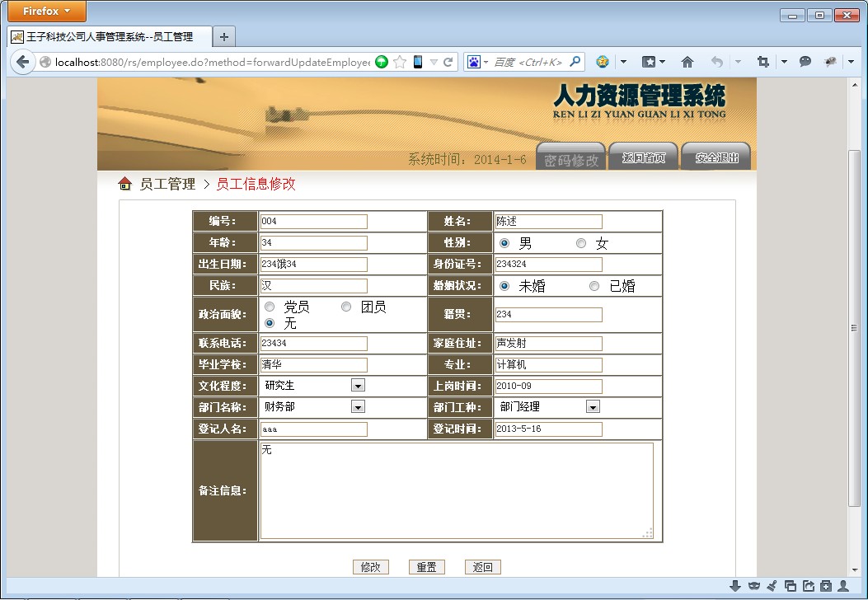Click the 员工信息修改 breadcrumb text
Screen dimensions: 868x600
tap(256, 184)
